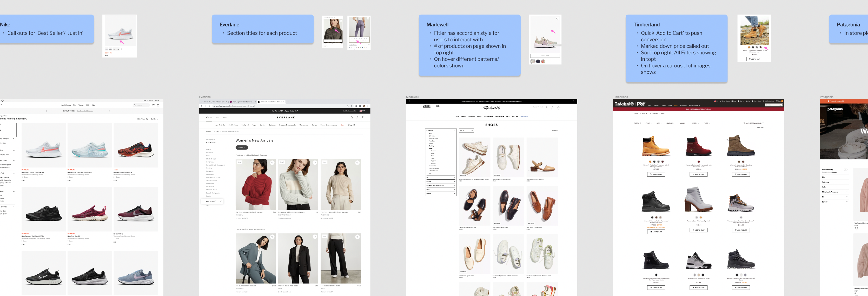Open the Nike Sort By dropdown
Screen dimensions: 868x296
[x=154, y=119]
